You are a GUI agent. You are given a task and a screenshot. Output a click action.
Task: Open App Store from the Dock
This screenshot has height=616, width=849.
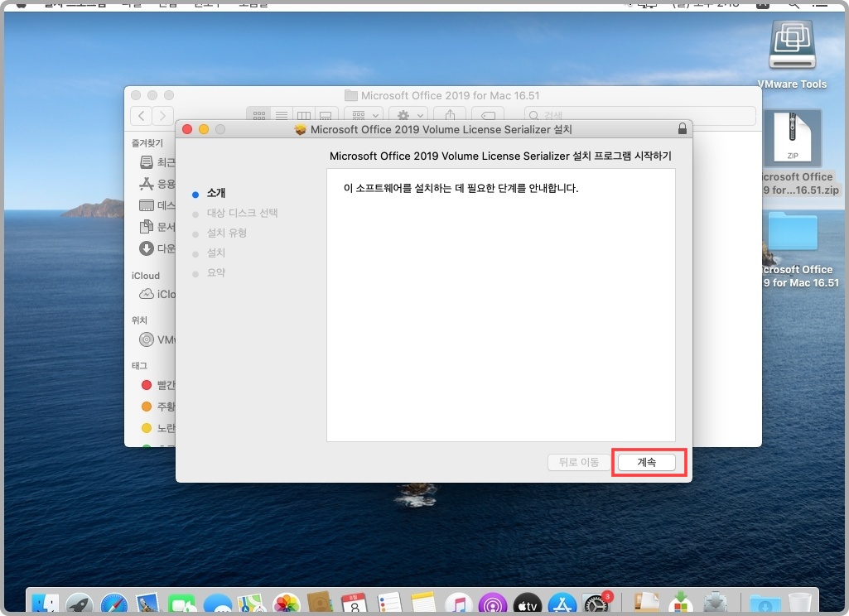point(562,604)
